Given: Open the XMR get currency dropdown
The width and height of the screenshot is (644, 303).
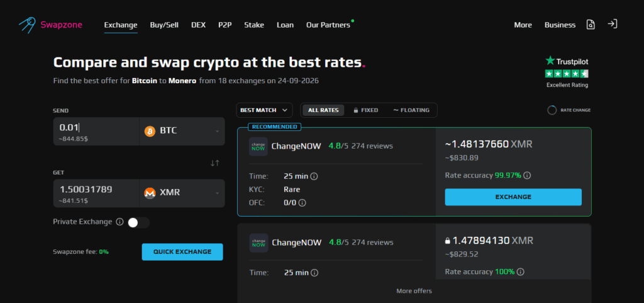Looking at the screenshot, I should (x=182, y=193).
